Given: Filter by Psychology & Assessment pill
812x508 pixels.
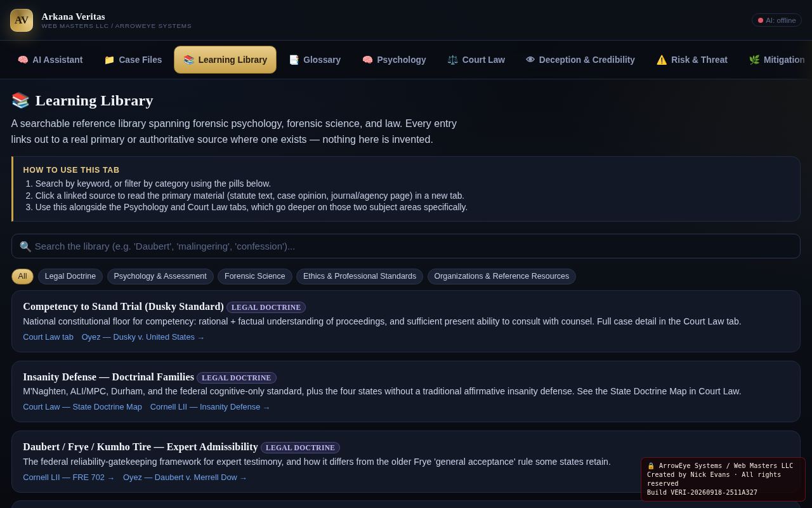Looking at the screenshot, I should tap(160, 276).
